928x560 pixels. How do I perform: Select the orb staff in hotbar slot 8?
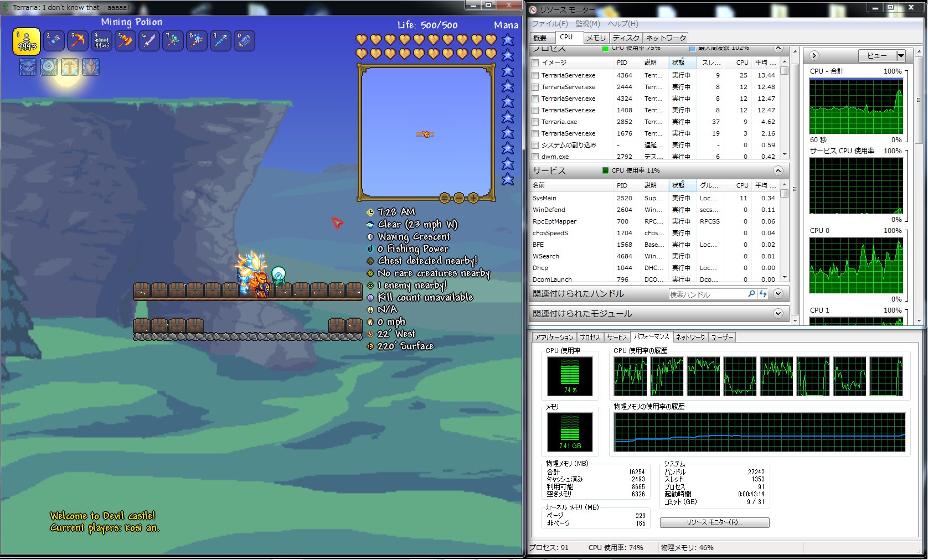click(x=197, y=40)
